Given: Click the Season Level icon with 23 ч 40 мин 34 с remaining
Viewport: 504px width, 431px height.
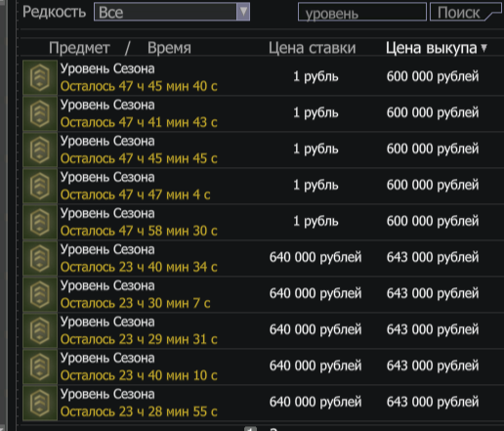Looking at the screenshot, I should pyautogui.click(x=40, y=258).
